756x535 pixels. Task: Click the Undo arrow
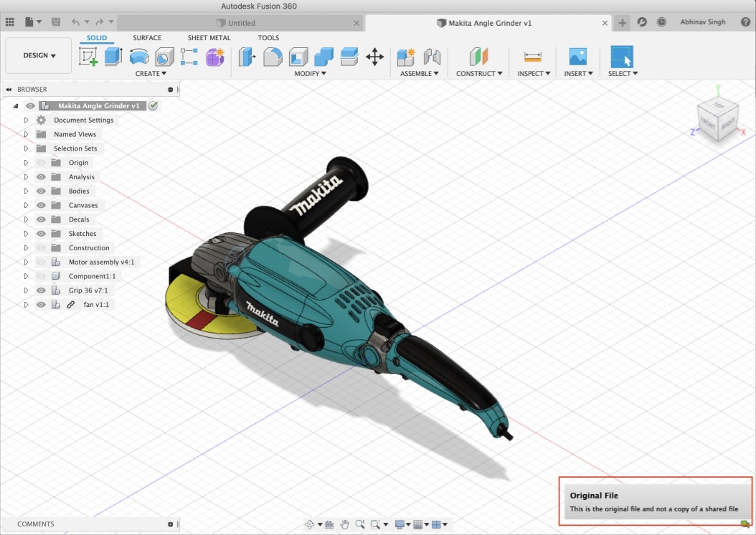(x=76, y=22)
